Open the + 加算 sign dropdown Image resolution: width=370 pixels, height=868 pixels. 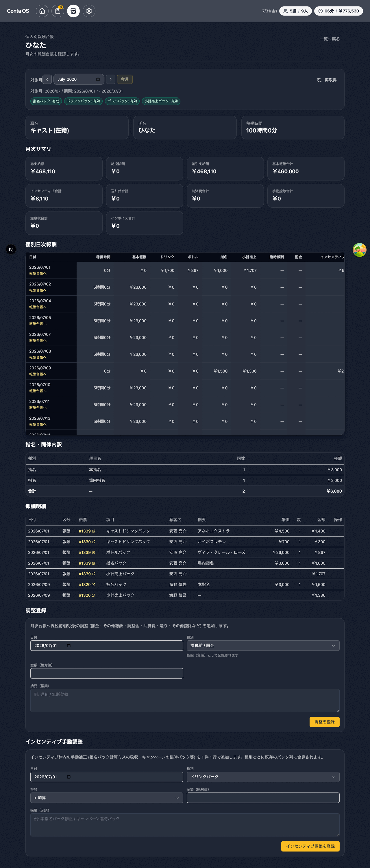pyautogui.click(x=107, y=798)
